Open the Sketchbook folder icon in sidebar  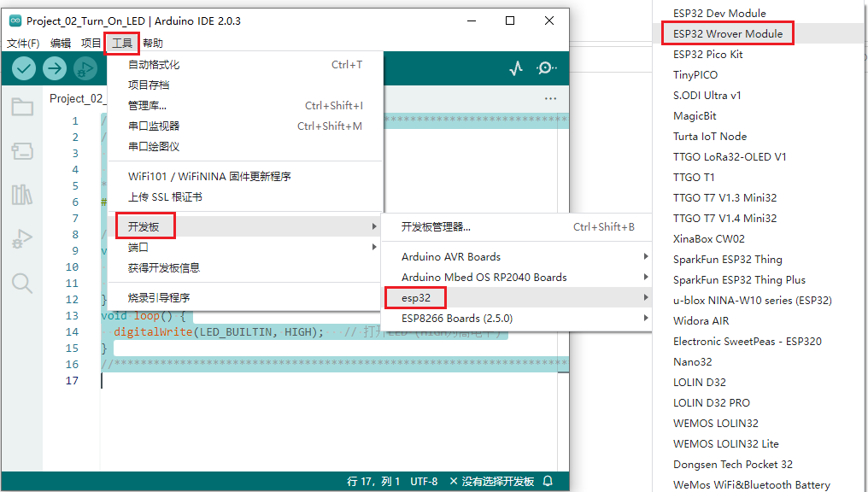coord(21,106)
